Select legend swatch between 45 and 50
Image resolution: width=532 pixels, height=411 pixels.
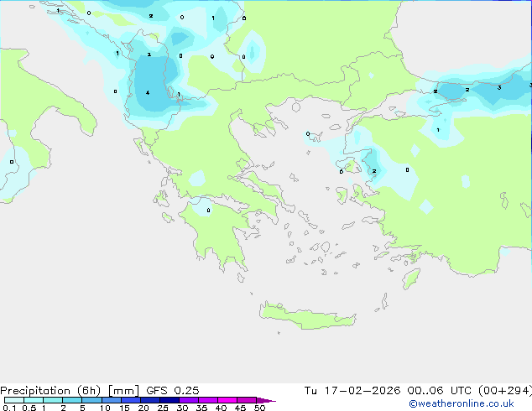coord(247,400)
